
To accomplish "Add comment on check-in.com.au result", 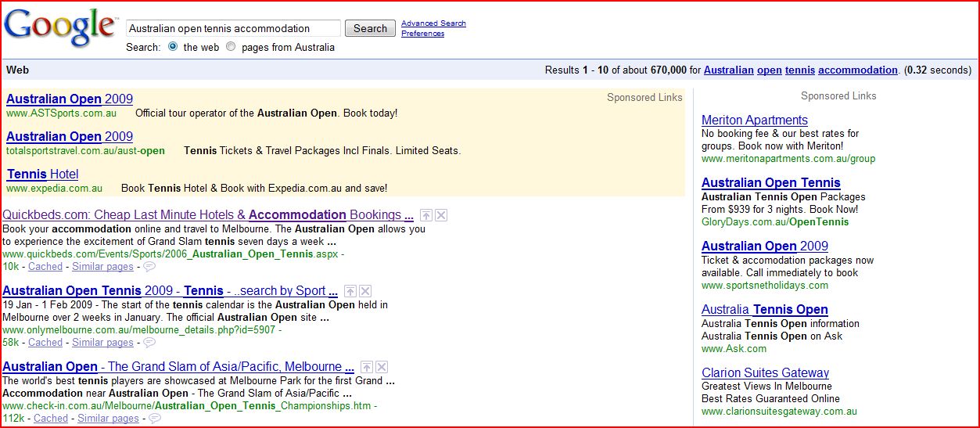I will (154, 419).
